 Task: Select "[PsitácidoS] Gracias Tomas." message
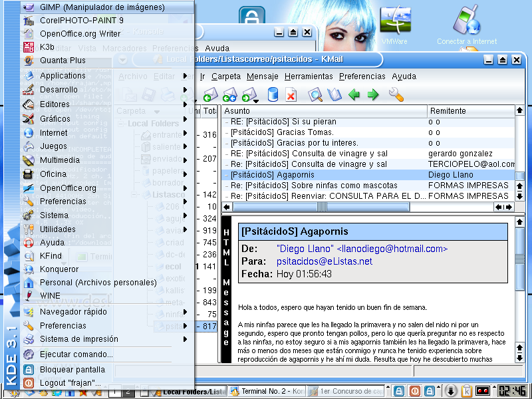[x=368, y=132]
